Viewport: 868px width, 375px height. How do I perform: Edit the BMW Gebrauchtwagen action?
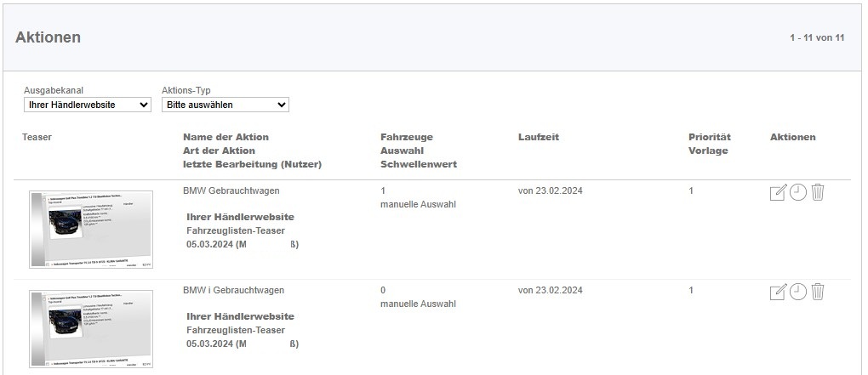coord(777,193)
